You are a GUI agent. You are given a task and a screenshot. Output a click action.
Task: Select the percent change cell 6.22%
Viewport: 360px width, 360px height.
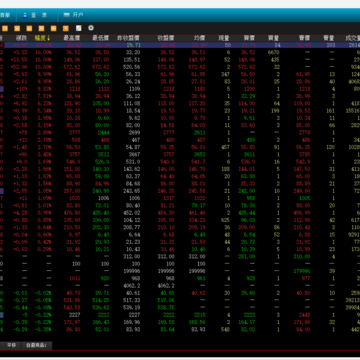[45, 103]
